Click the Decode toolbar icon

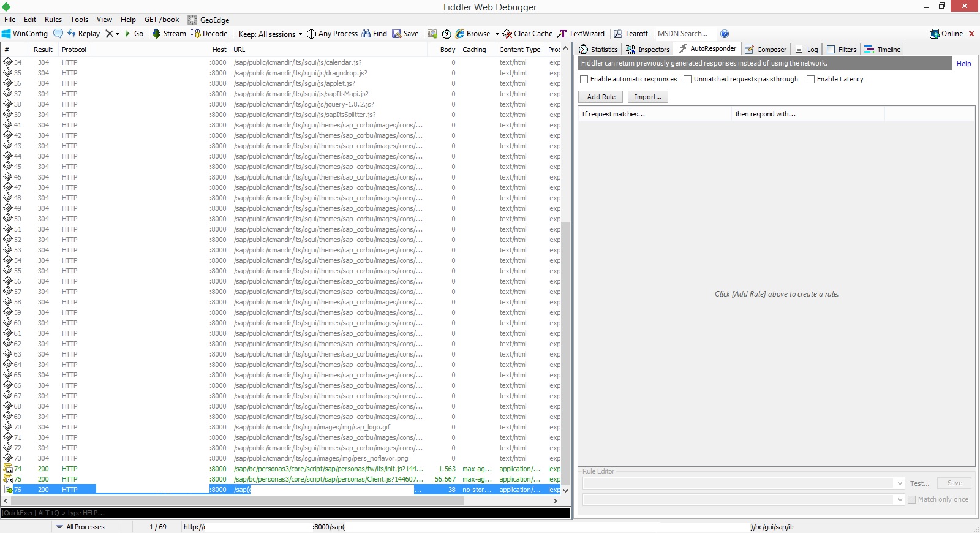(x=209, y=34)
